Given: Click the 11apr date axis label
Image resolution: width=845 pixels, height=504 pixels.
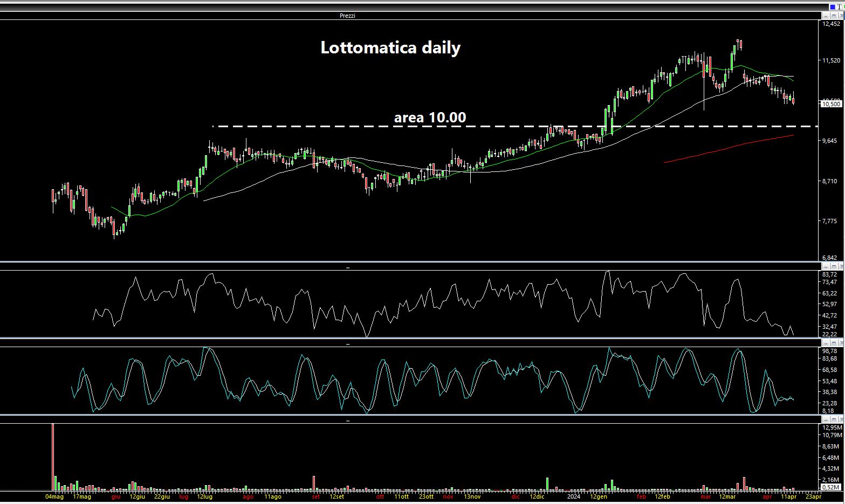Looking at the screenshot, I should [x=789, y=496].
